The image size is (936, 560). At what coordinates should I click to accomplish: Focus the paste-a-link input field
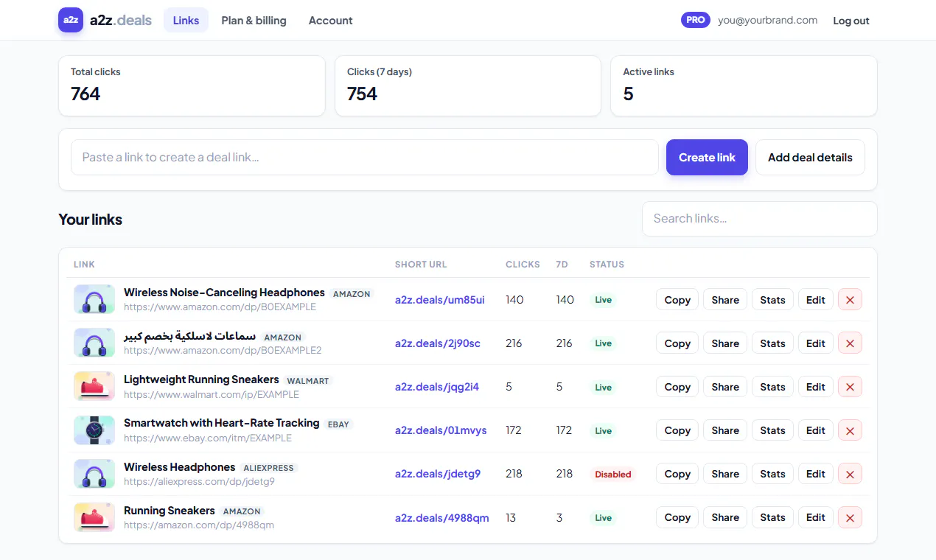(x=365, y=157)
